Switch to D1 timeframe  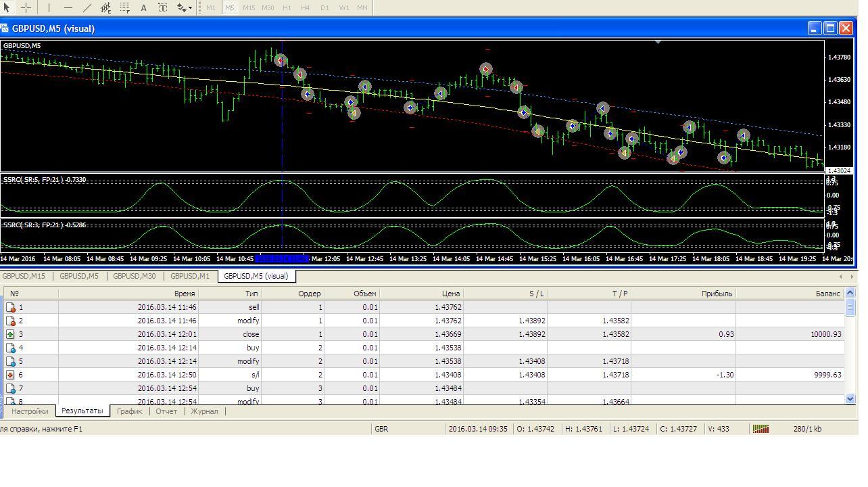click(324, 7)
